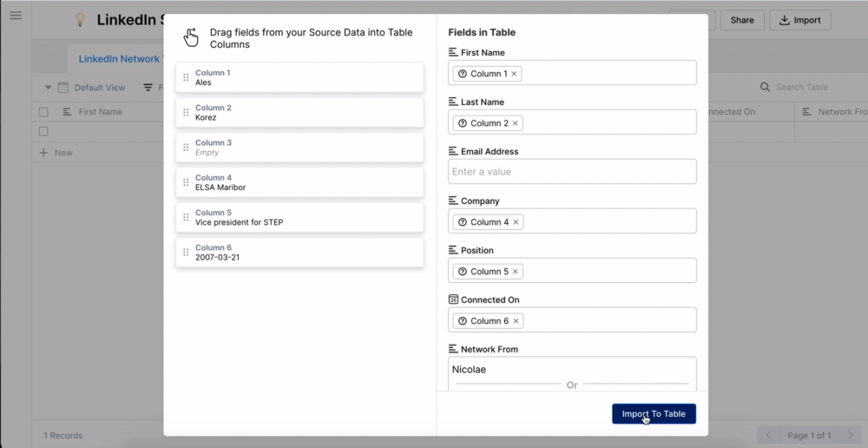Remove Column 1 chip from First Name

click(514, 74)
